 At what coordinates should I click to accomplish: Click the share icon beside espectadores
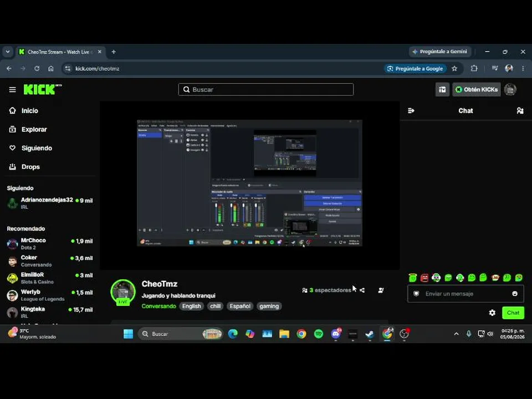click(x=362, y=290)
